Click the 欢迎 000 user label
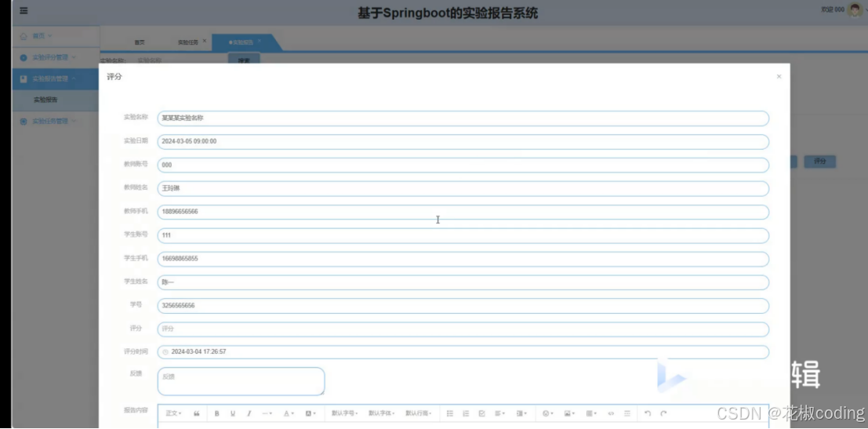The image size is (868, 429). pyautogui.click(x=833, y=10)
